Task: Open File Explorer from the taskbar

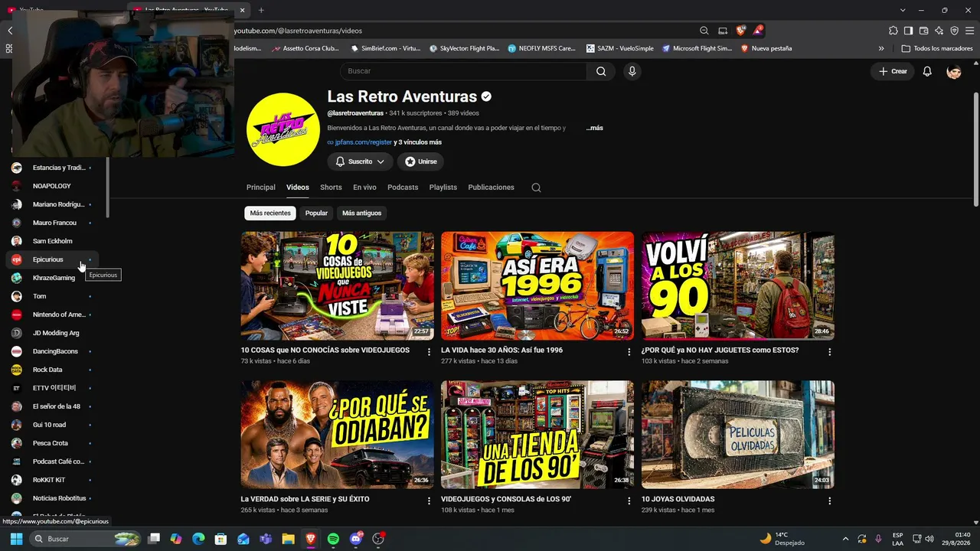Action: [x=288, y=539]
